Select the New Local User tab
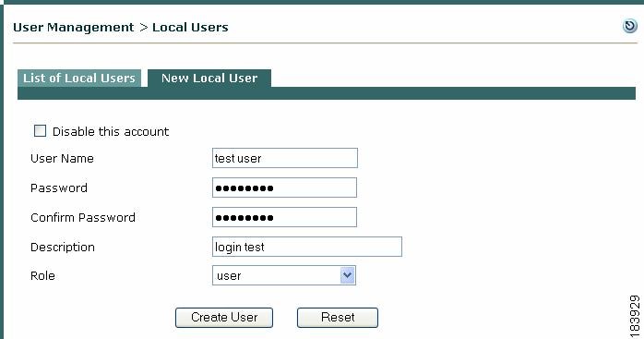644x339 pixels. point(209,79)
